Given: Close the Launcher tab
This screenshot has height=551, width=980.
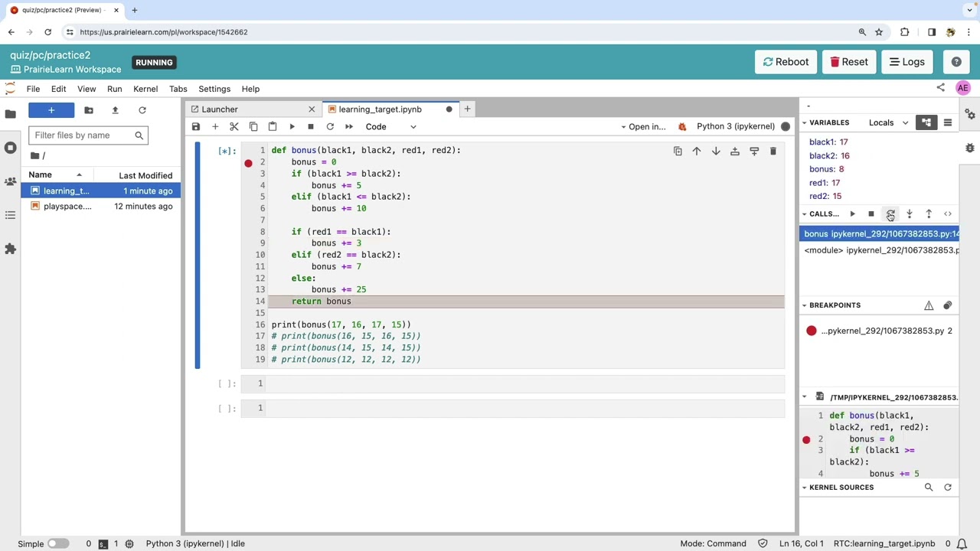Looking at the screenshot, I should [x=312, y=109].
